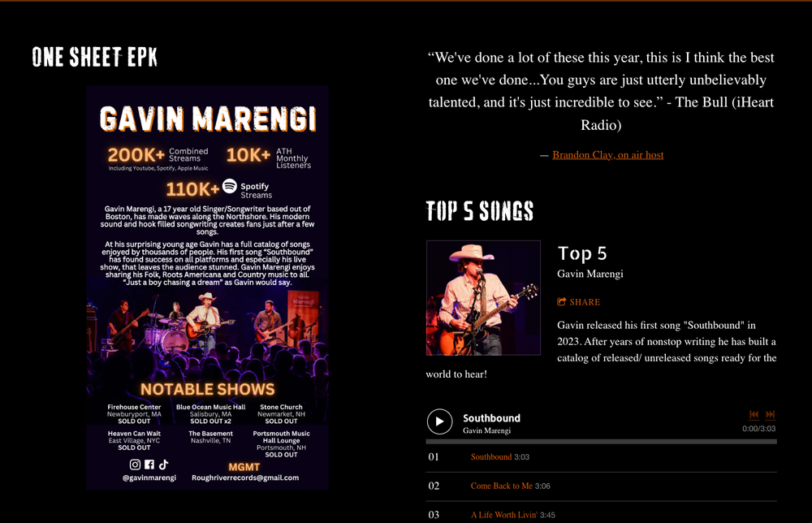This screenshot has width=812, height=523.
Task: Click the TikTok icon on EPK poster
Action: click(163, 465)
